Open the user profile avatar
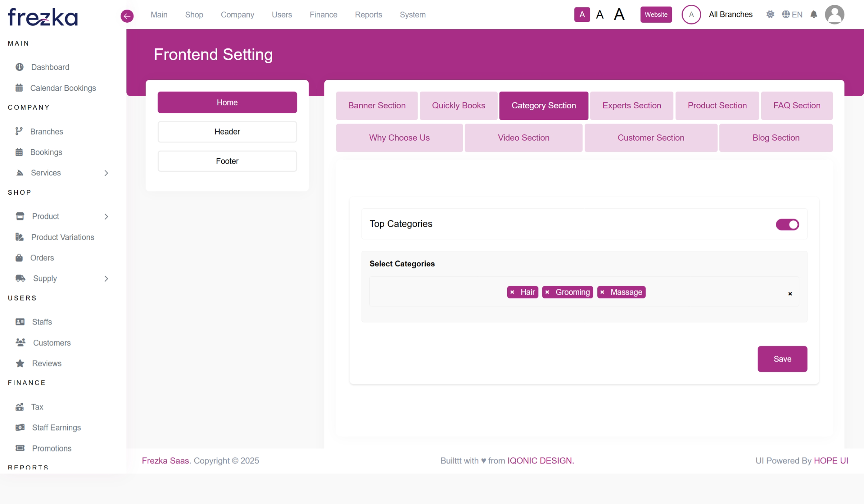Screen dimensions: 864x504 (834, 14)
